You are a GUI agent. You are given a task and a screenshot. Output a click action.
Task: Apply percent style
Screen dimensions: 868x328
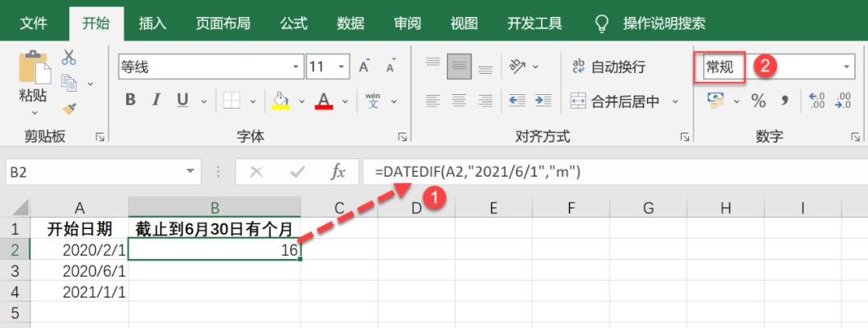[759, 100]
